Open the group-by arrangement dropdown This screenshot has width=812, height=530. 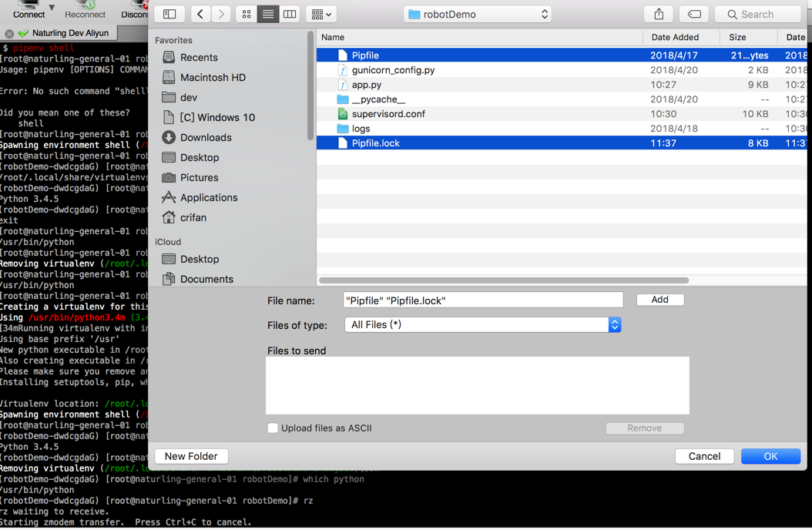(x=321, y=14)
